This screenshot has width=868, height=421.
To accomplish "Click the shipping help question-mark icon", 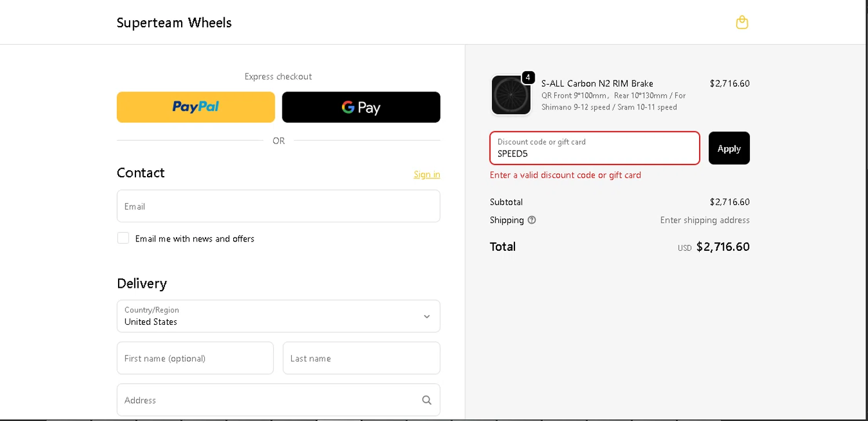I will tap(532, 220).
